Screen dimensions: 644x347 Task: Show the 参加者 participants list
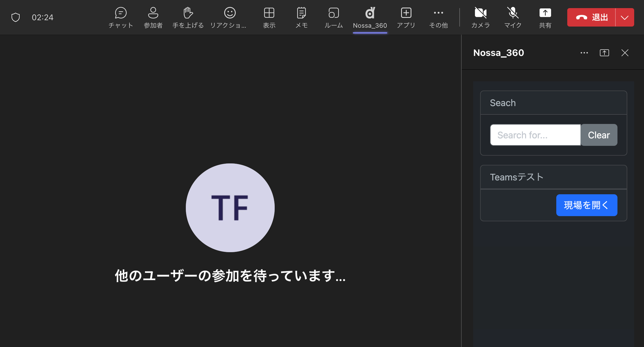153,17
